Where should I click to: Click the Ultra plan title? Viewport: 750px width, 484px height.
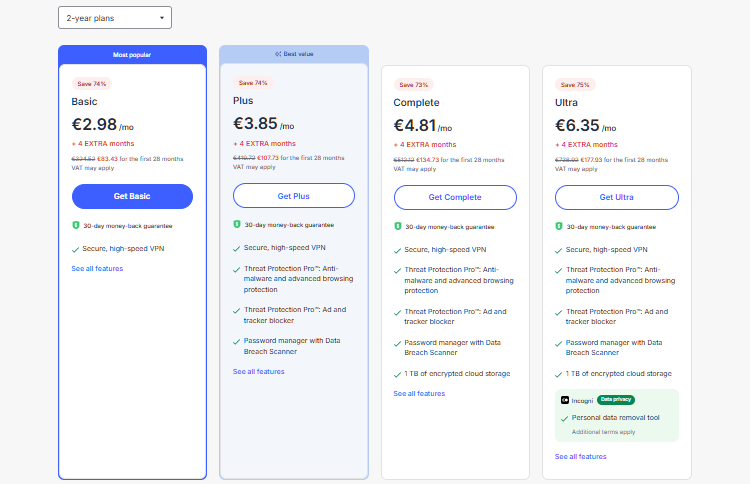[x=566, y=102]
